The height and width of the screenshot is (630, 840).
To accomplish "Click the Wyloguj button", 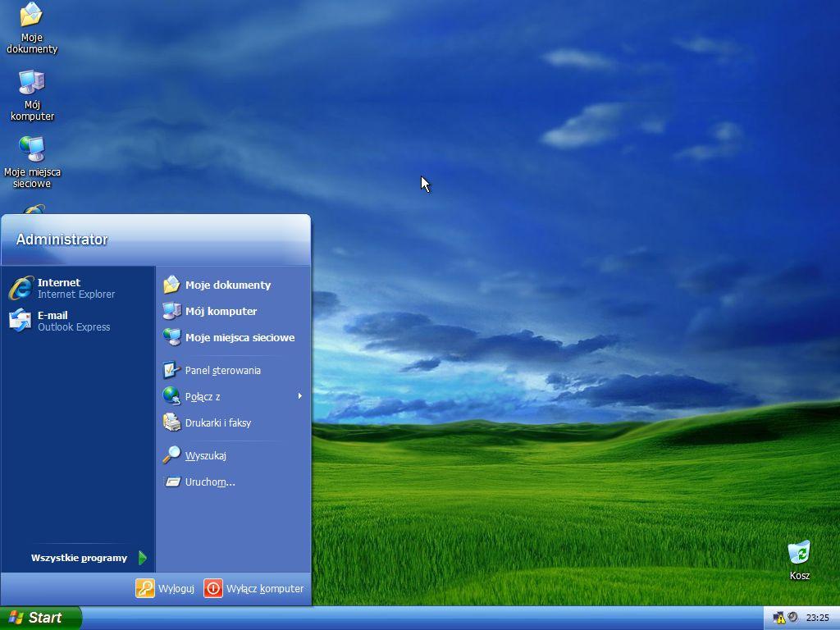I will tap(166, 588).
